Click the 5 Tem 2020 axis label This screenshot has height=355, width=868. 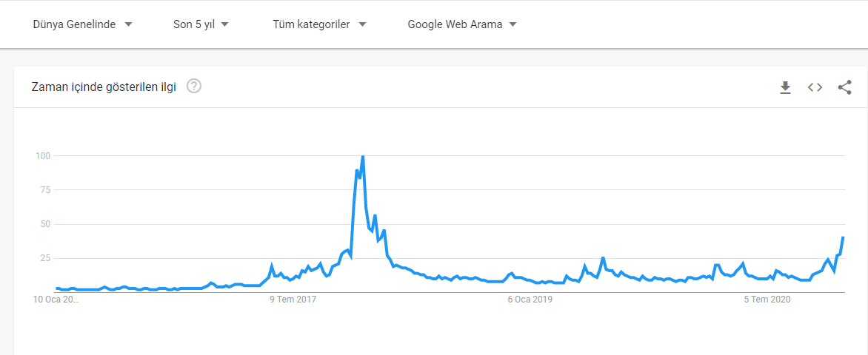pos(767,300)
